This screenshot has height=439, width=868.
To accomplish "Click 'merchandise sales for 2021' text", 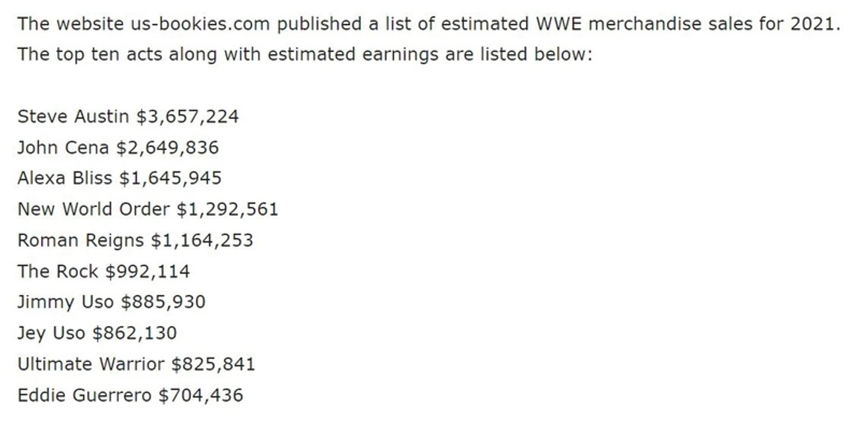I will [x=715, y=24].
